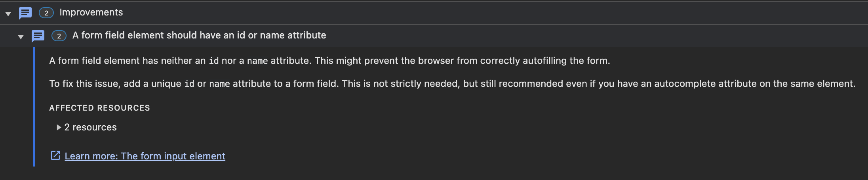Click the external link icon beside Learn more
The width and height of the screenshot is (868, 180).
[x=55, y=155]
